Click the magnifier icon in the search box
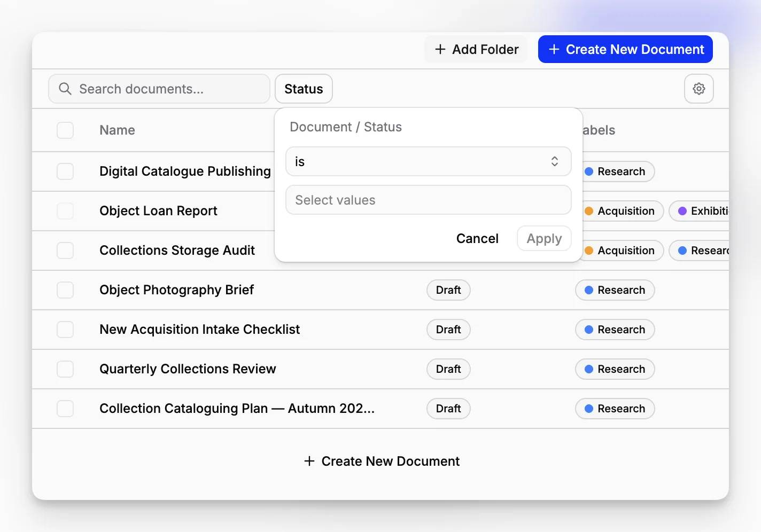 point(65,89)
